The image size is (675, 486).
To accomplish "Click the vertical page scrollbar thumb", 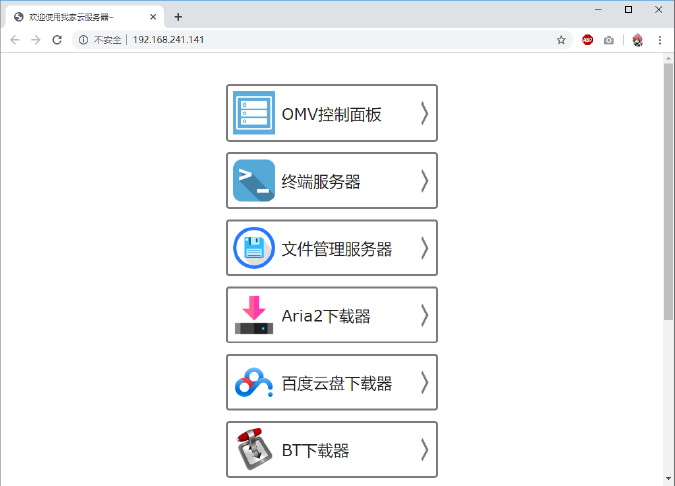I will click(x=668, y=190).
